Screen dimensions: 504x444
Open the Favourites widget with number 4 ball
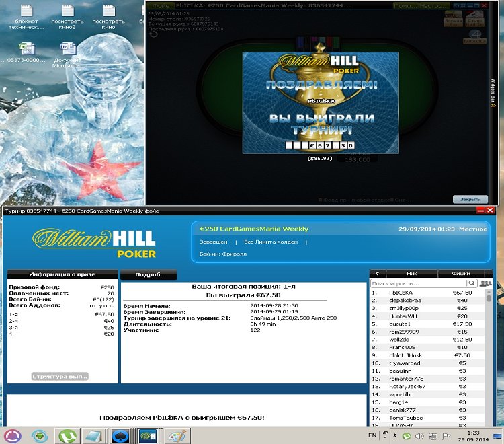point(474,37)
